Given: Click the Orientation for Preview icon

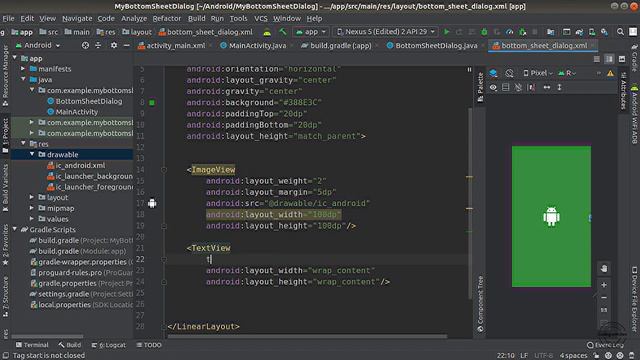Looking at the screenshot, I should pos(509,73).
